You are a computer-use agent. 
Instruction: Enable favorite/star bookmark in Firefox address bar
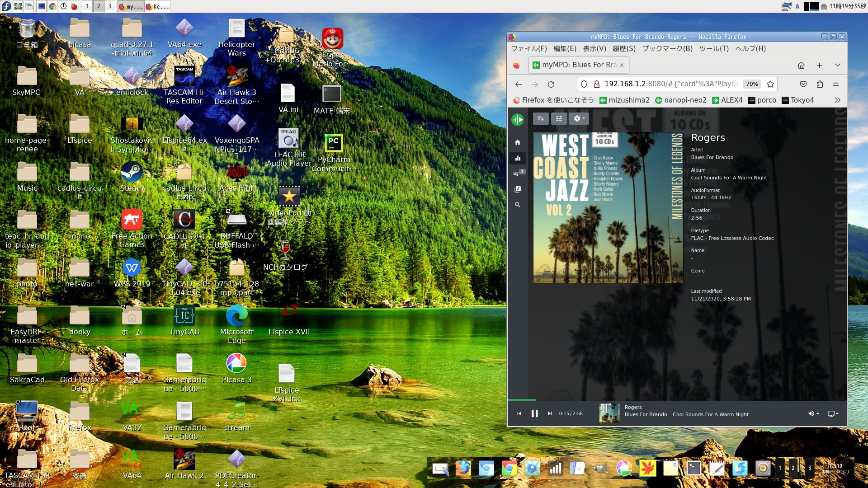click(x=770, y=84)
